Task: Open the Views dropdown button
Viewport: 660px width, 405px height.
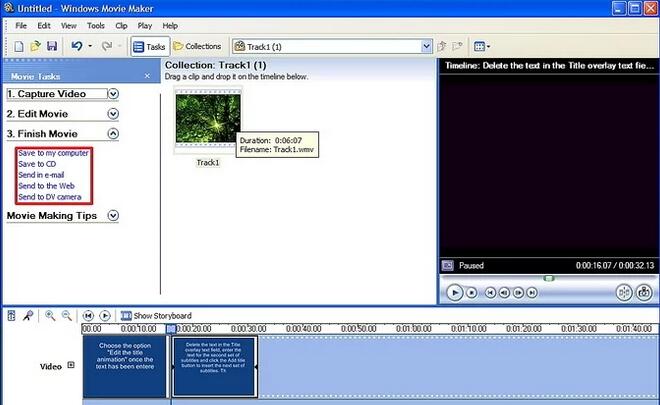Action: 482,46
